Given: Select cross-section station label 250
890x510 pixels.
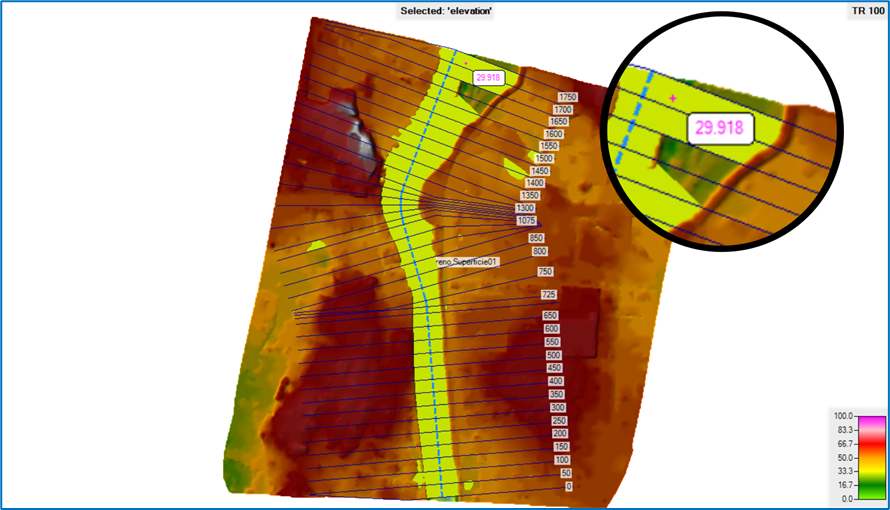Looking at the screenshot, I should click(559, 421).
